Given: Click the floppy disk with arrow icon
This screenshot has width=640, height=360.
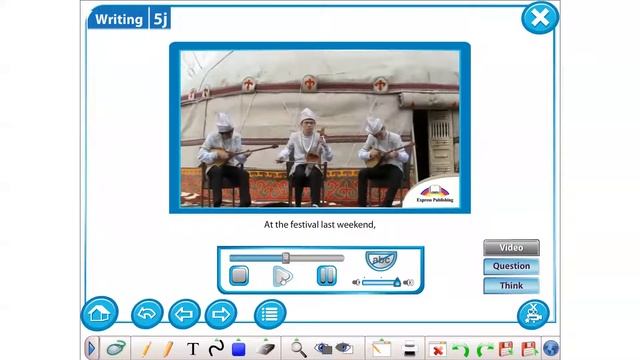Looking at the screenshot, I should point(529,349).
